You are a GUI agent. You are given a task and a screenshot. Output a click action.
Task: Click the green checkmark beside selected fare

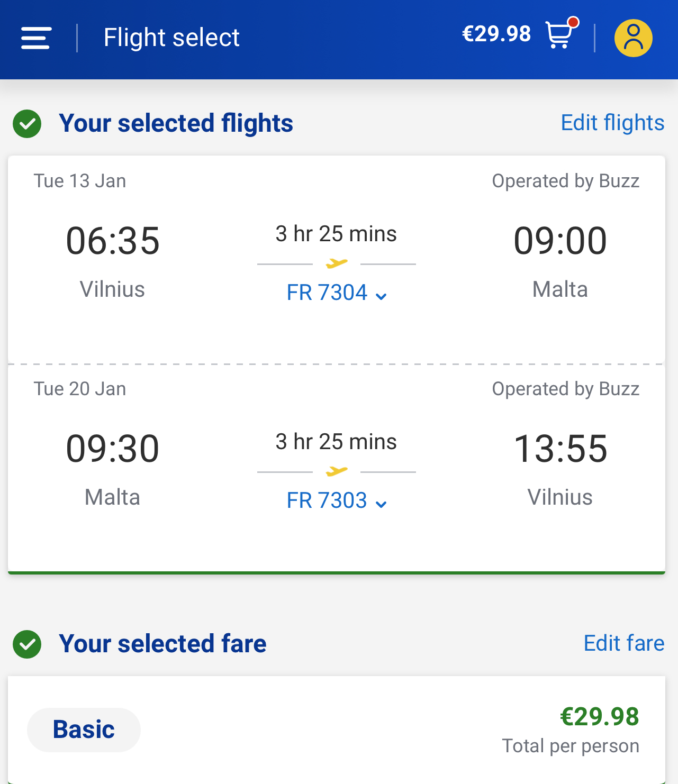tap(27, 644)
